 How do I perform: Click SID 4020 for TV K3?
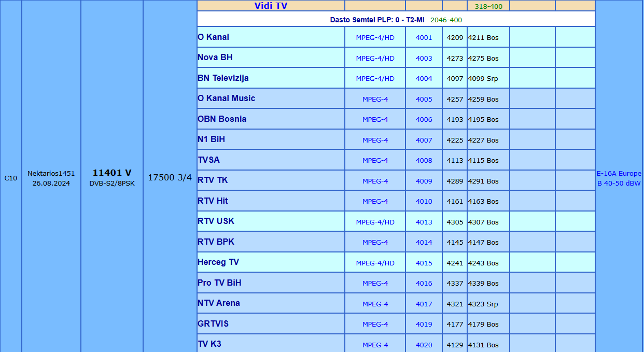pos(424,345)
